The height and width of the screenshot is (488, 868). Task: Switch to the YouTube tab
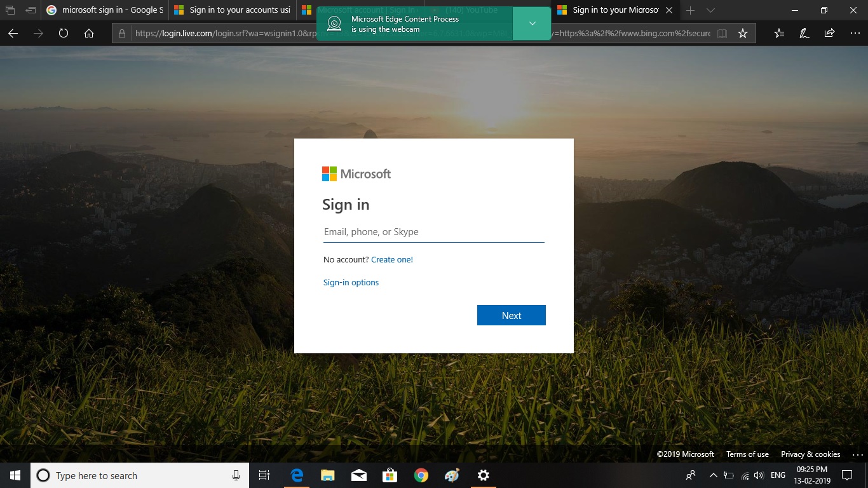[x=487, y=10]
